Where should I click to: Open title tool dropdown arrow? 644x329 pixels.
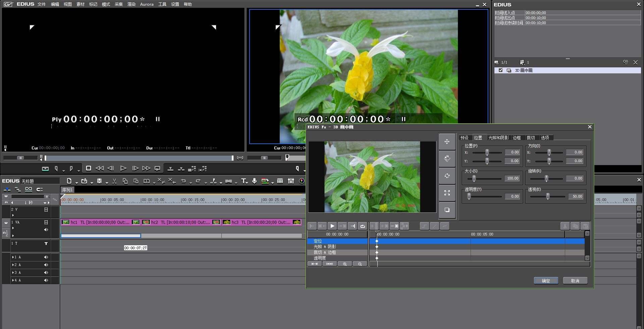pyautogui.click(x=247, y=182)
